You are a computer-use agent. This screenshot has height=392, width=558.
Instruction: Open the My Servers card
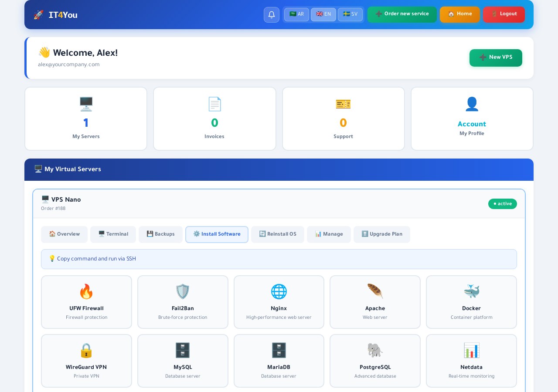(86, 119)
